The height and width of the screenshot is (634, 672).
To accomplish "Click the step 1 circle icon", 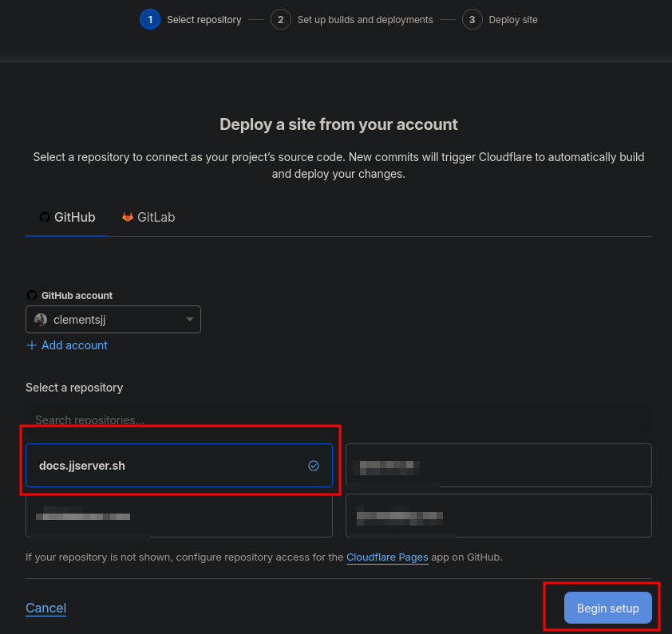I will [150, 20].
